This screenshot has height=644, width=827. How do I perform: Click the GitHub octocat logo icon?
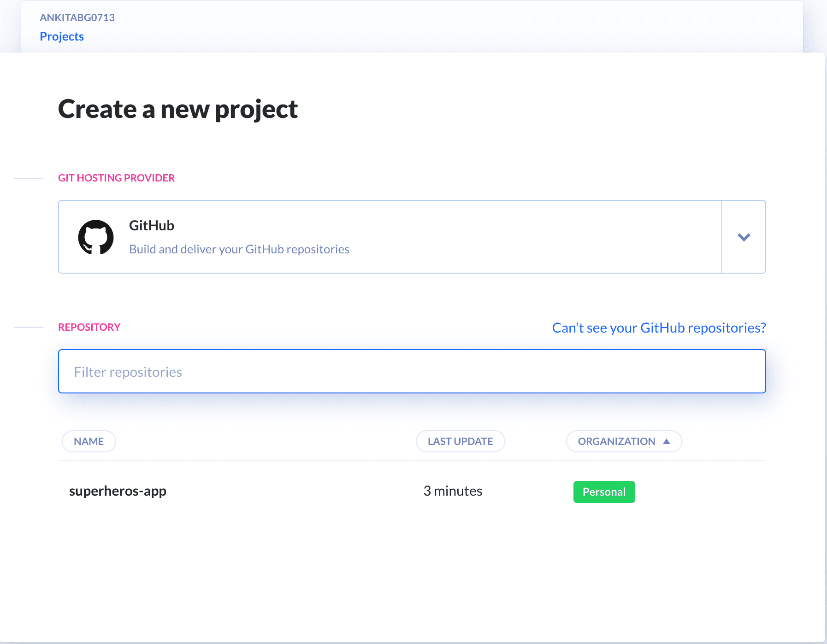pos(95,237)
